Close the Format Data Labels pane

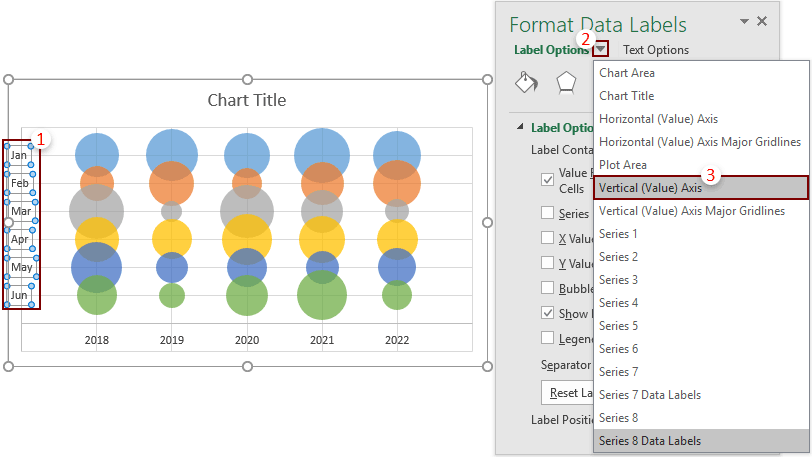[x=762, y=21]
